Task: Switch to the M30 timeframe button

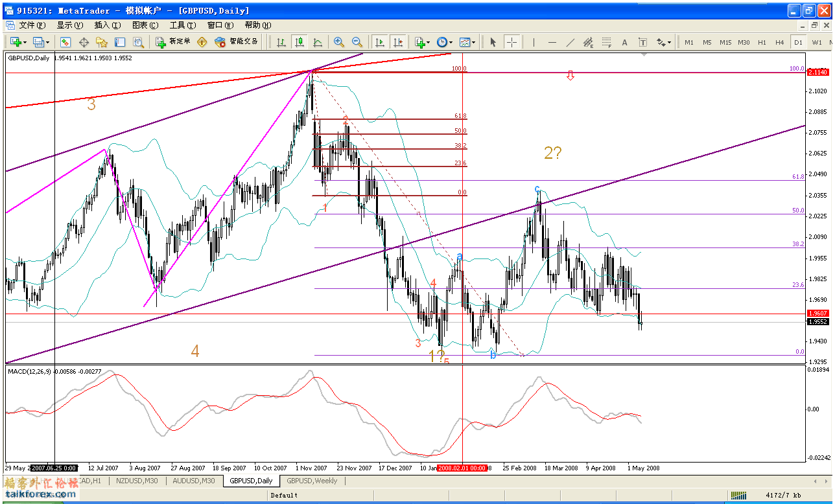Action: (x=744, y=42)
